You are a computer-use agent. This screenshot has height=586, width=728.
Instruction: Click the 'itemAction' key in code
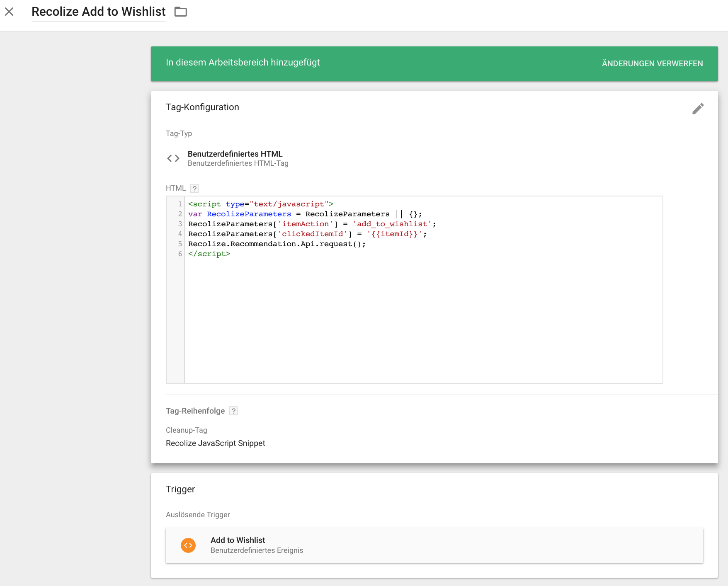[306, 224]
